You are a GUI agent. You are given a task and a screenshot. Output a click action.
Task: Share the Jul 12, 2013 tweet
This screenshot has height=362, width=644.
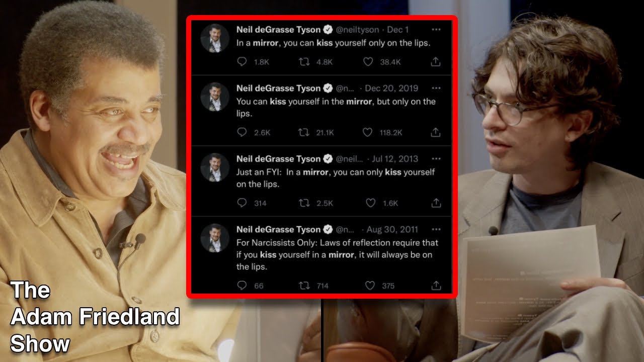436,203
